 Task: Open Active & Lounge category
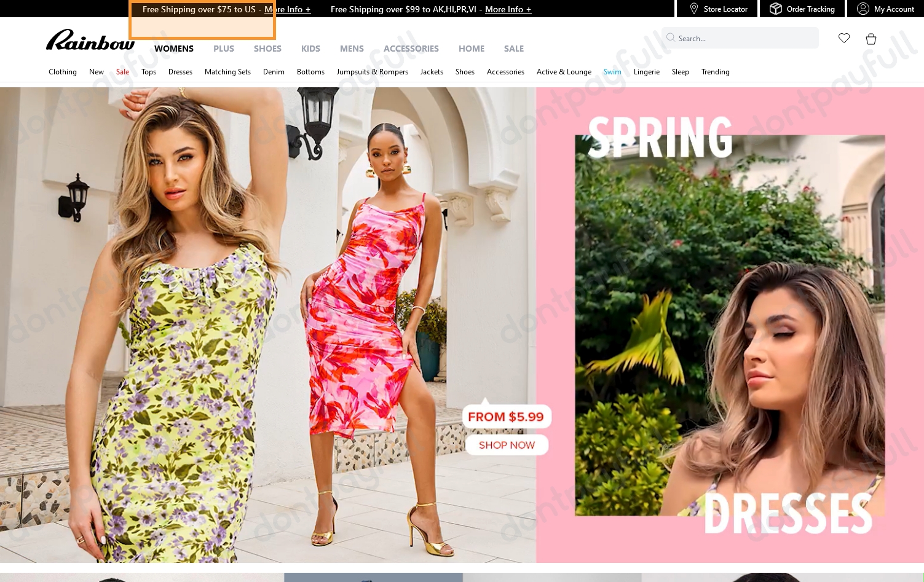pos(564,72)
